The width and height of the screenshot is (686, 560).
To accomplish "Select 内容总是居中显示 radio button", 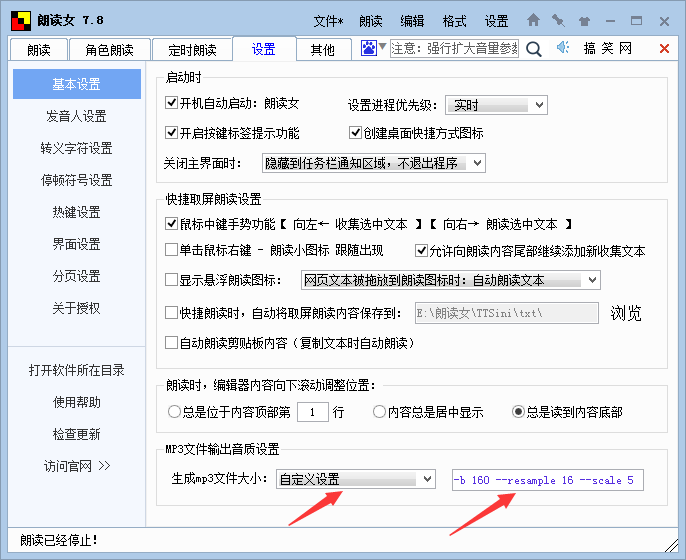I will click(379, 412).
